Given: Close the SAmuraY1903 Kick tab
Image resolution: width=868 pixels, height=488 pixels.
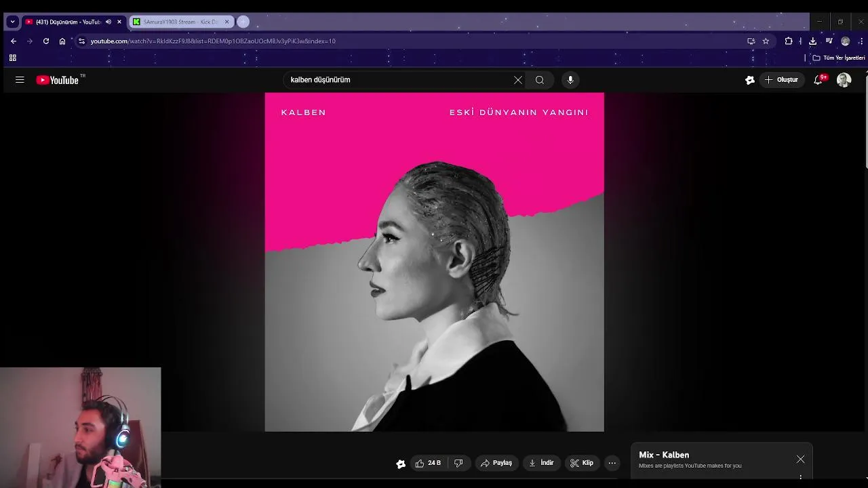Looking at the screenshot, I should pyautogui.click(x=226, y=22).
